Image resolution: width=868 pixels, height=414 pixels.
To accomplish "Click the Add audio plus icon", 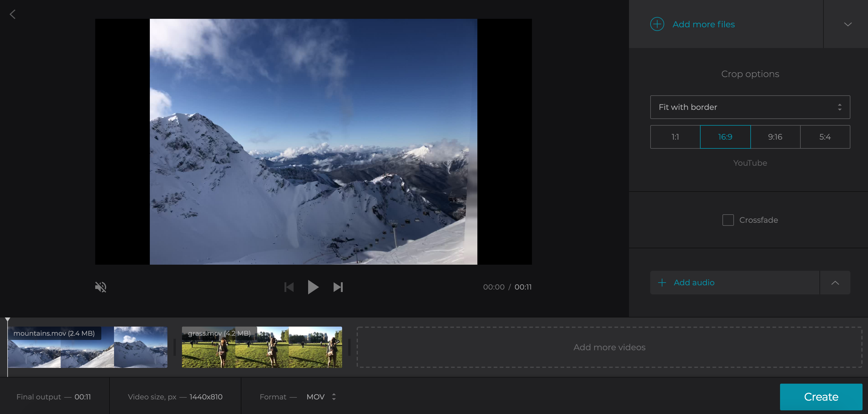I will tap(662, 283).
